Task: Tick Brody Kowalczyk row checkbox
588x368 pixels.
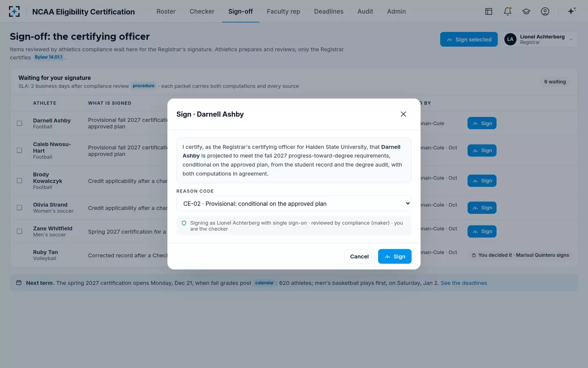Action: 19,180
